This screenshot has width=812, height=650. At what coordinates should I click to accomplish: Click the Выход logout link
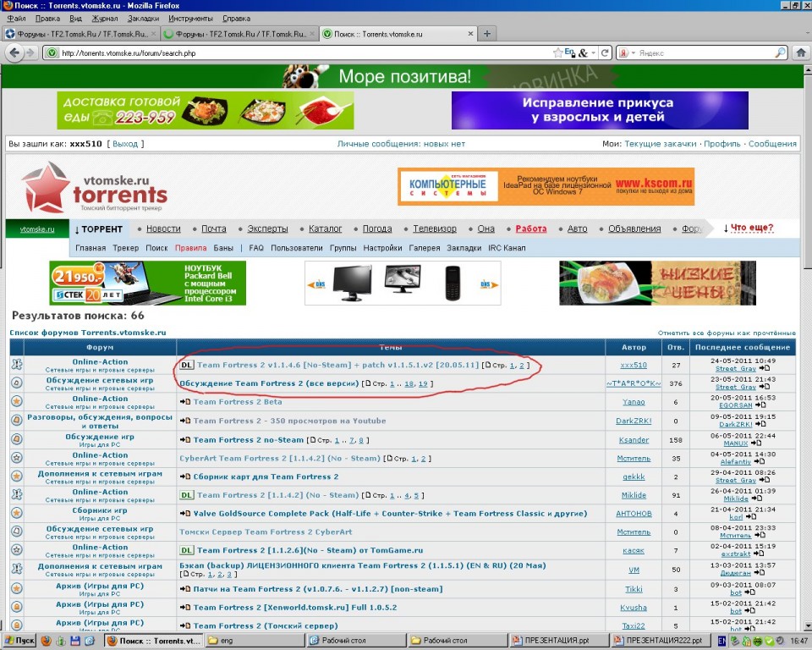pos(125,144)
